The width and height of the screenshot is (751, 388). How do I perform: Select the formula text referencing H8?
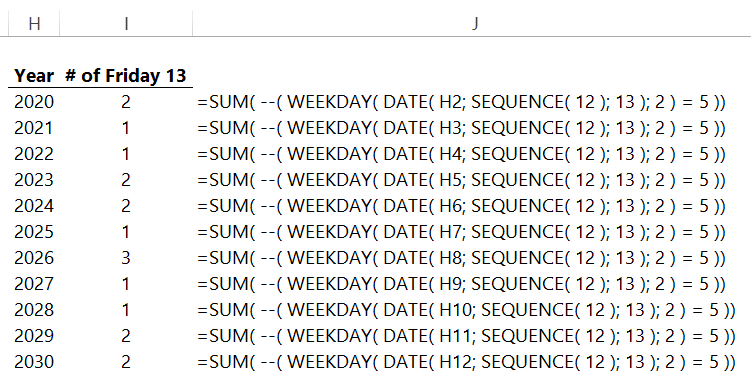click(461, 258)
